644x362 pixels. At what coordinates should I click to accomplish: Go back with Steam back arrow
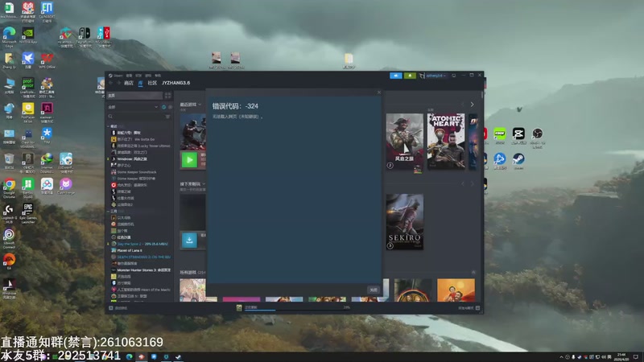(110, 83)
